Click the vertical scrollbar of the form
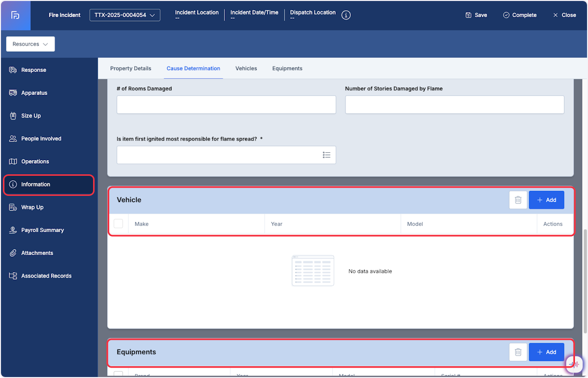588x378 pixels. 586,282
